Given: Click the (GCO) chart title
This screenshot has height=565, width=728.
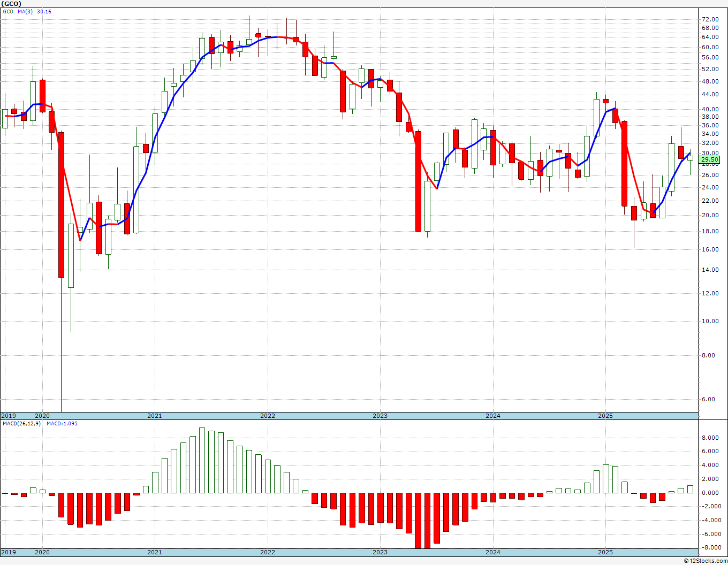Looking at the screenshot, I should pyautogui.click(x=12, y=3).
